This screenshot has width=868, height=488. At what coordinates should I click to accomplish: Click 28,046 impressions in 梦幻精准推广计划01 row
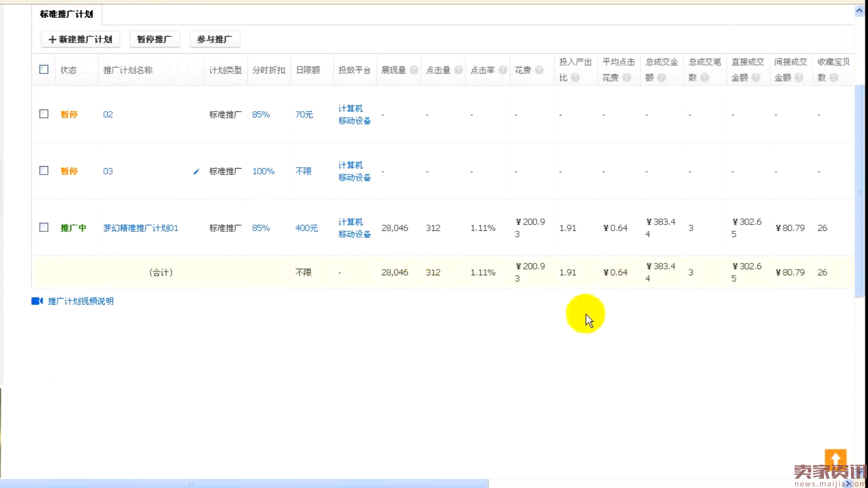coord(395,228)
